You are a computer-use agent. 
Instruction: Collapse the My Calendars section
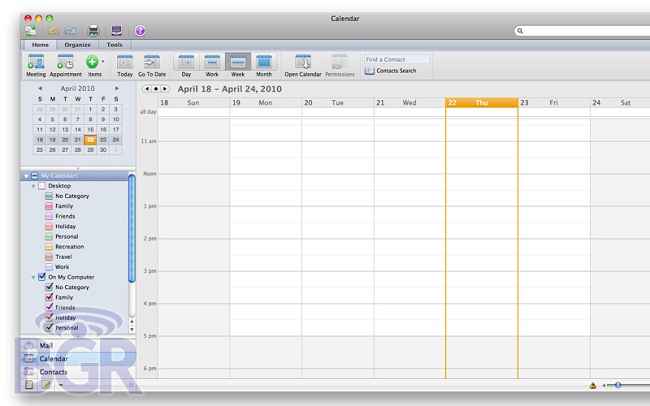(x=26, y=176)
